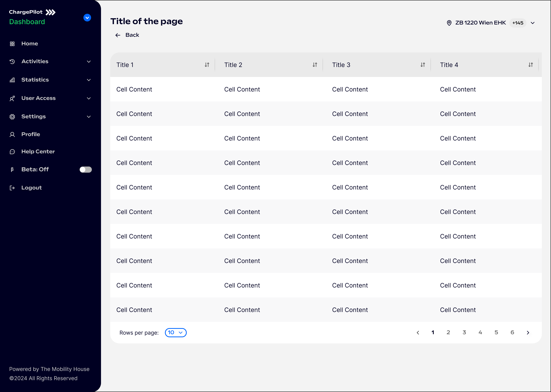Expand the Settings submenu chevron

(89, 117)
